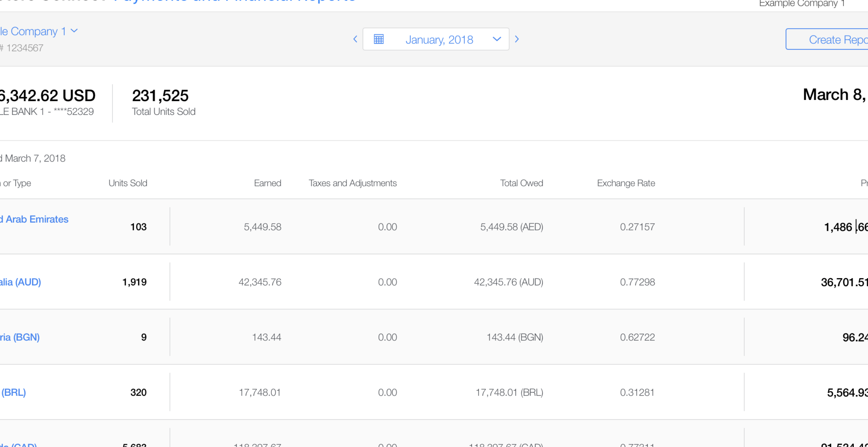Click Example Company 1 account name
This screenshot has width=868, height=447.
point(802,3)
